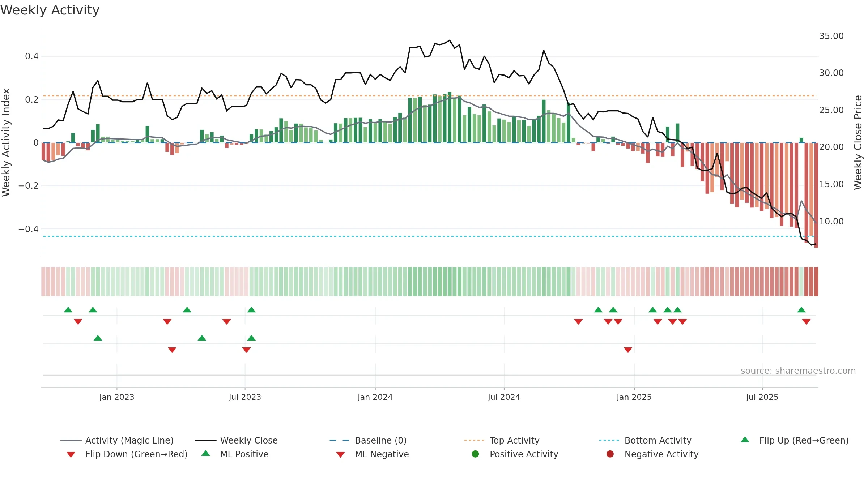Click the Jan 2024 axis label
868x488 pixels.
[x=375, y=397]
